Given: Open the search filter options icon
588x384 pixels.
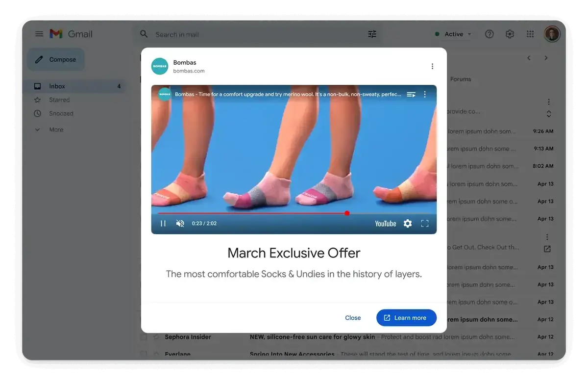Looking at the screenshot, I should (x=372, y=34).
